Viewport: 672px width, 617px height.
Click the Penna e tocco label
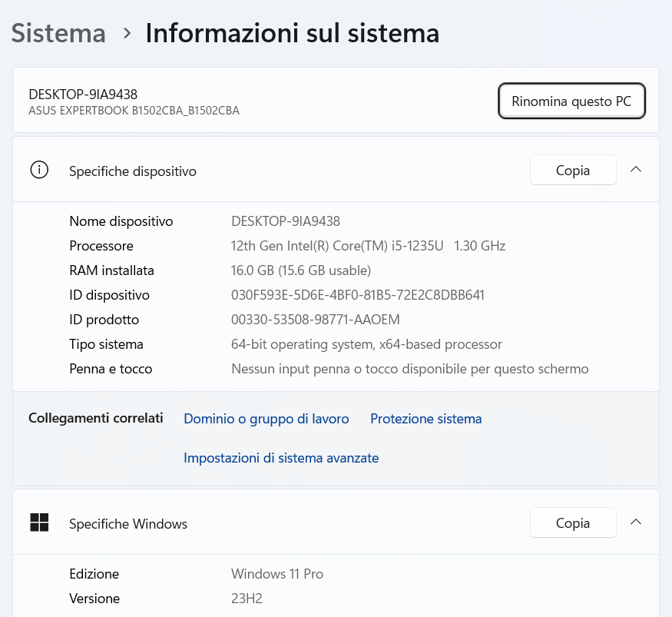[x=111, y=369]
